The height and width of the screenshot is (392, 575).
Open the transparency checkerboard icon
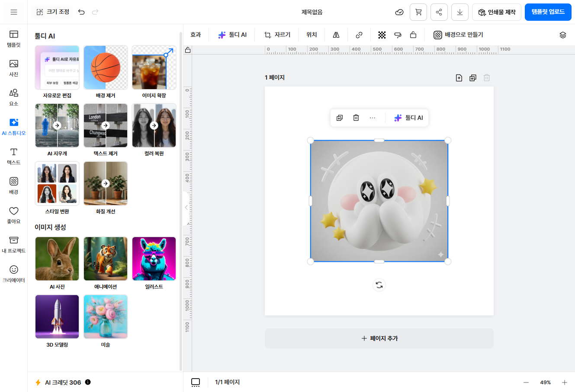tap(382, 35)
